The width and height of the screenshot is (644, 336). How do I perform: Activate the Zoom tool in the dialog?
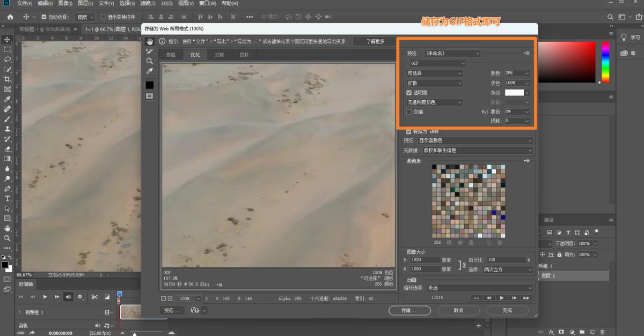[150, 61]
